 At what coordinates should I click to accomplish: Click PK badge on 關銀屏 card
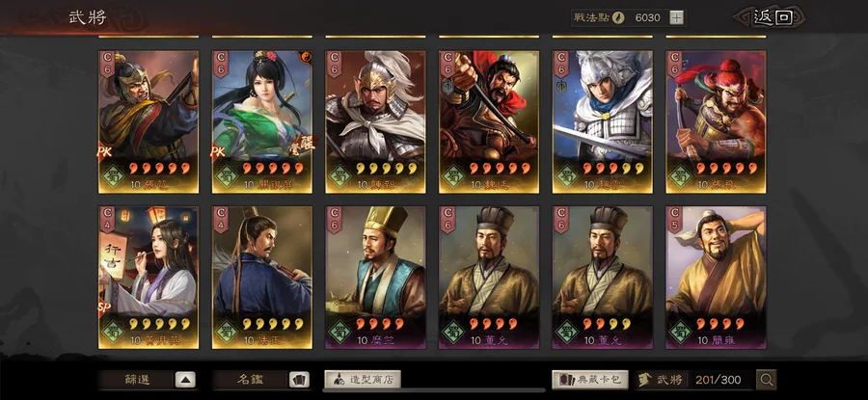[x=218, y=151]
